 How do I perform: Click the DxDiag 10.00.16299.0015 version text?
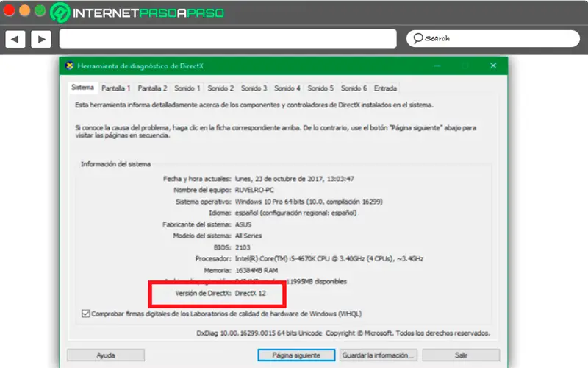(259, 333)
